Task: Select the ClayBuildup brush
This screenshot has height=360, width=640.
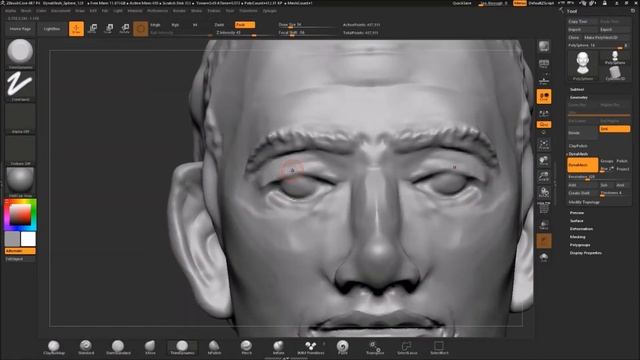Action: pos(54,348)
